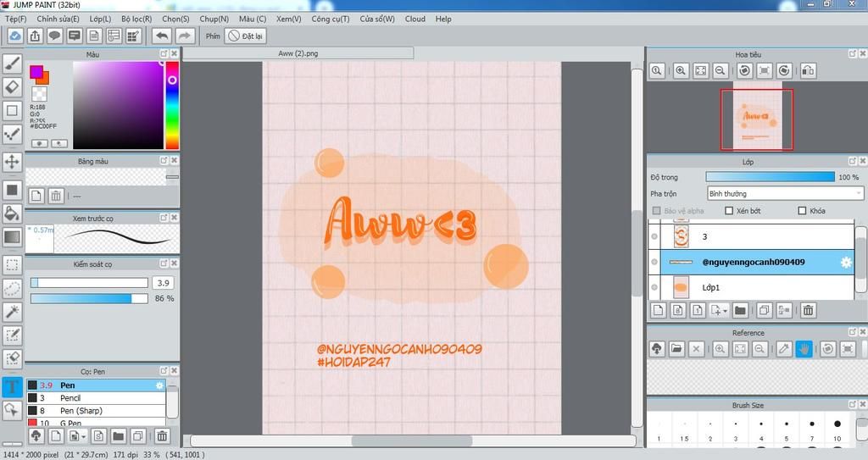Select the Lasso selection tool
Image resolution: width=868 pixels, height=460 pixels.
[12, 288]
